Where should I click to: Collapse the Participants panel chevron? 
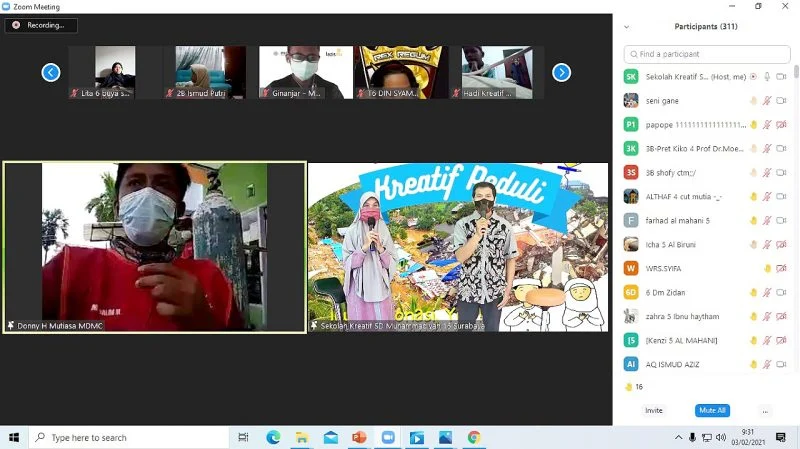pyautogui.click(x=627, y=27)
